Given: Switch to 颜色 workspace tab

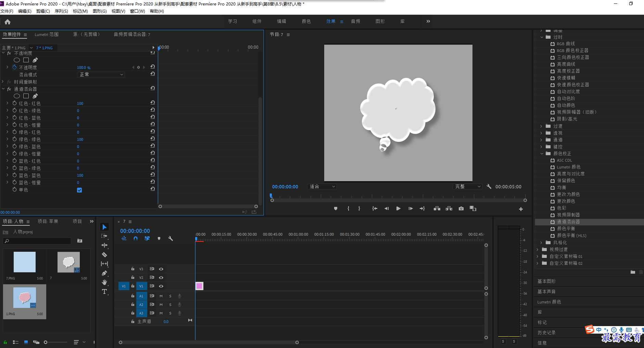Looking at the screenshot, I should pos(306,21).
